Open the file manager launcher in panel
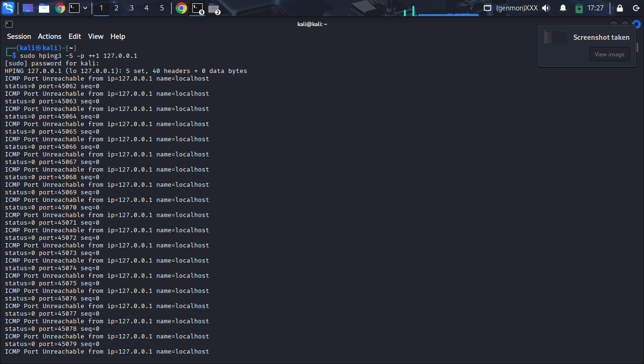Image resolution: width=644 pixels, height=364 pixels. pyautogui.click(x=44, y=8)
